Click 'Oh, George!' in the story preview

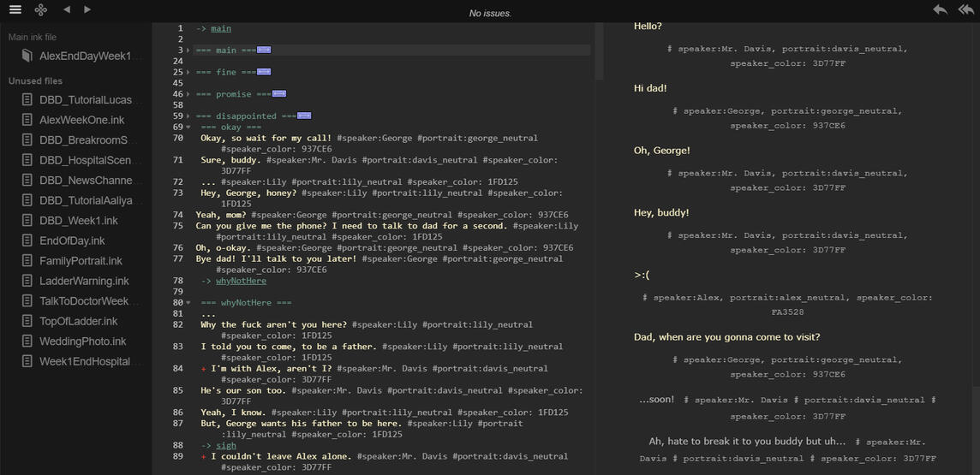[662, 151]
